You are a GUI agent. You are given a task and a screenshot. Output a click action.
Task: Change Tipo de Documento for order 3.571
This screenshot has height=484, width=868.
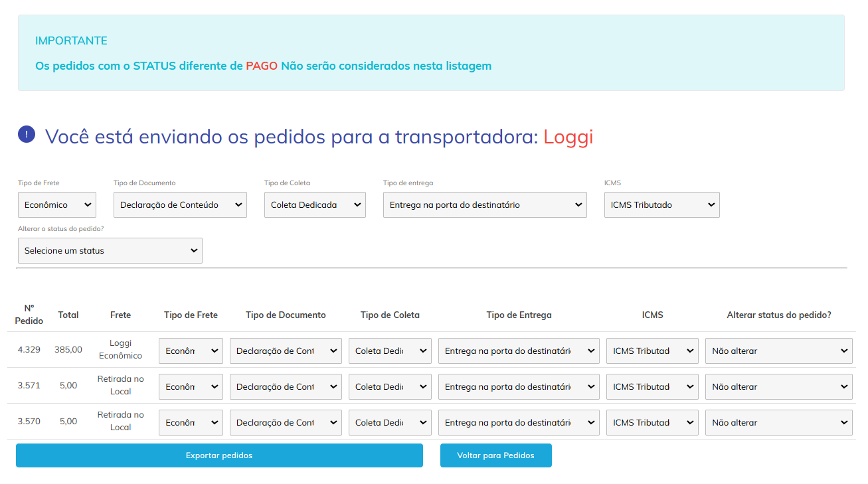point(286,386)
